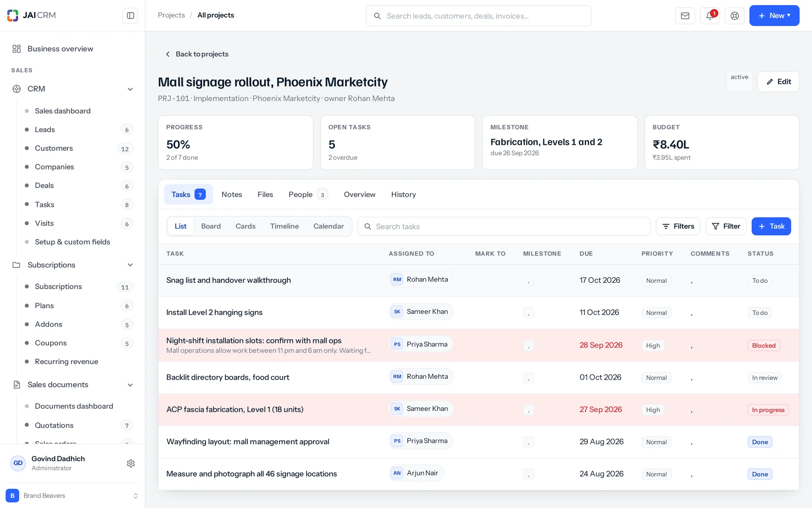Click the Blocked status badge
The width and height of the screenshot is (812, 508).
(x=763, y=345)
